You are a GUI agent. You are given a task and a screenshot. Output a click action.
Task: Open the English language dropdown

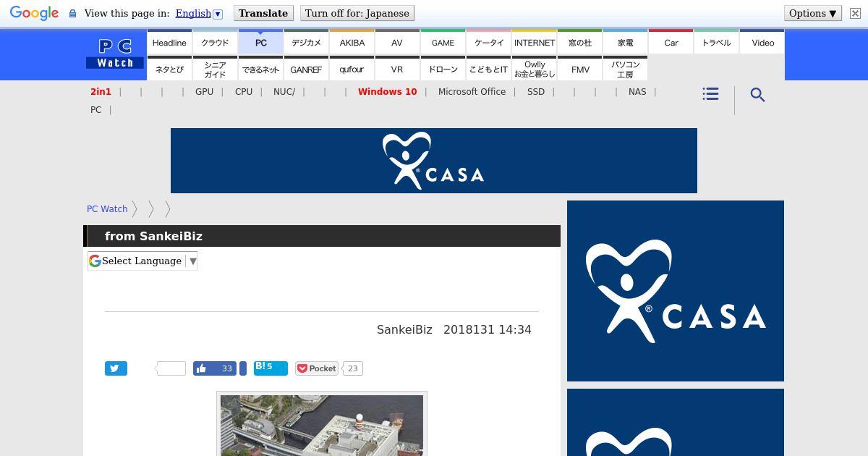pos(199,13)
